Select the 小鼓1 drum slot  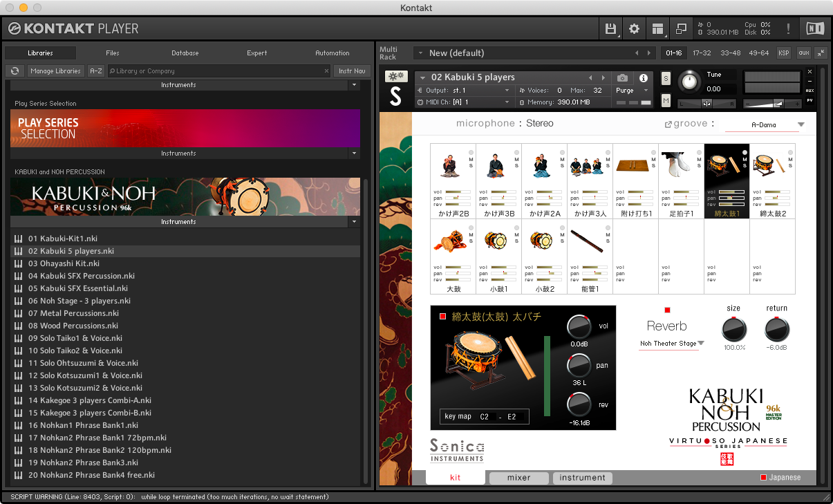pos(498,256)
